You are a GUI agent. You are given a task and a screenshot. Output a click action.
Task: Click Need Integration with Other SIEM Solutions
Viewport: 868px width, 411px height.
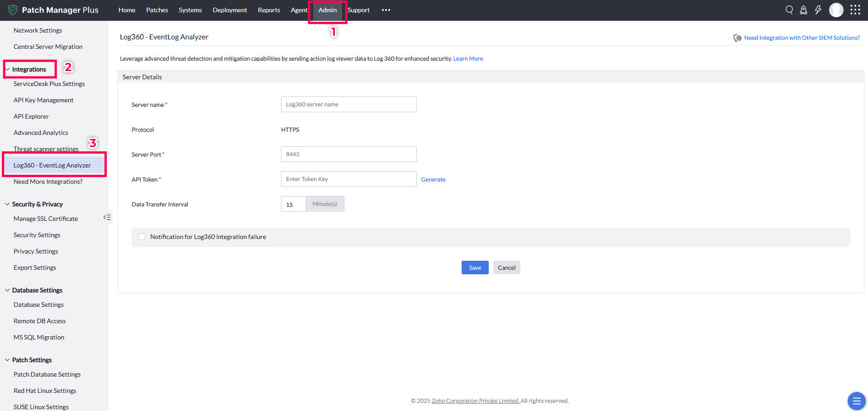pos(802,38)
